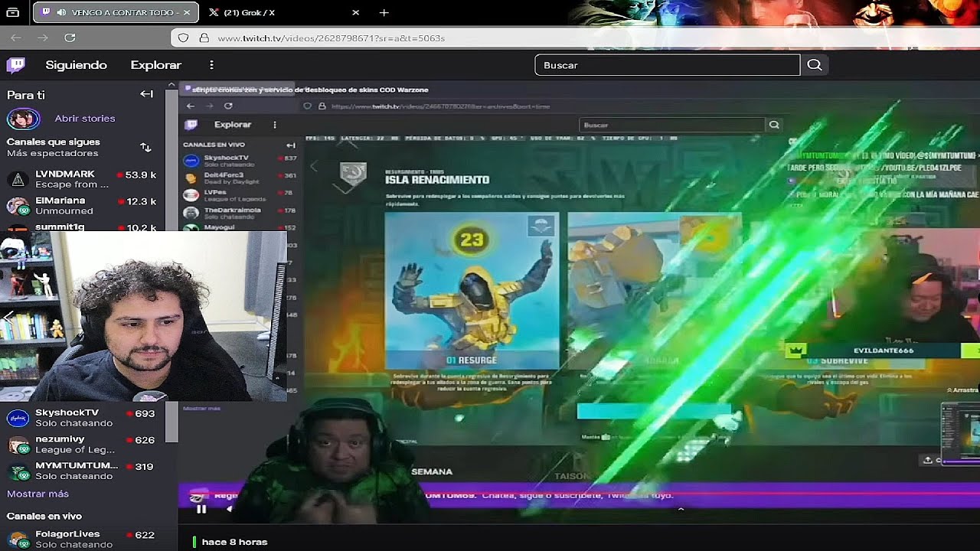
Task: Click the 'Para ti' heading
Action: [26, 95]
